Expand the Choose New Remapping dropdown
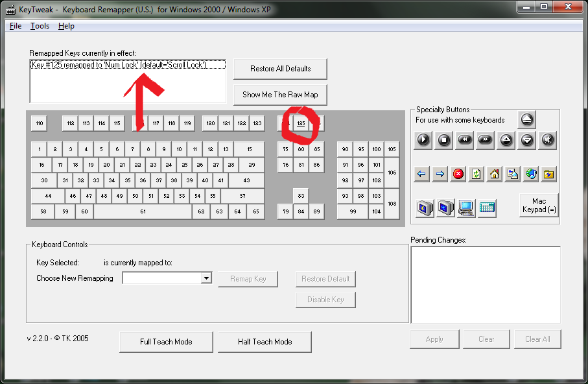This screenshot has width=588, height=384. (x=206, y=278)
